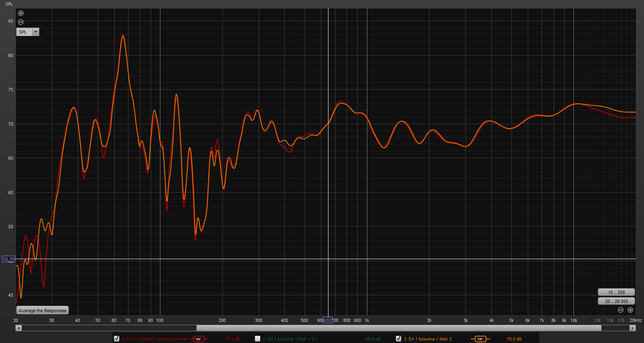Click the 50,28 cursor level readout
This screenshot has width=644, height=343.
9,259
